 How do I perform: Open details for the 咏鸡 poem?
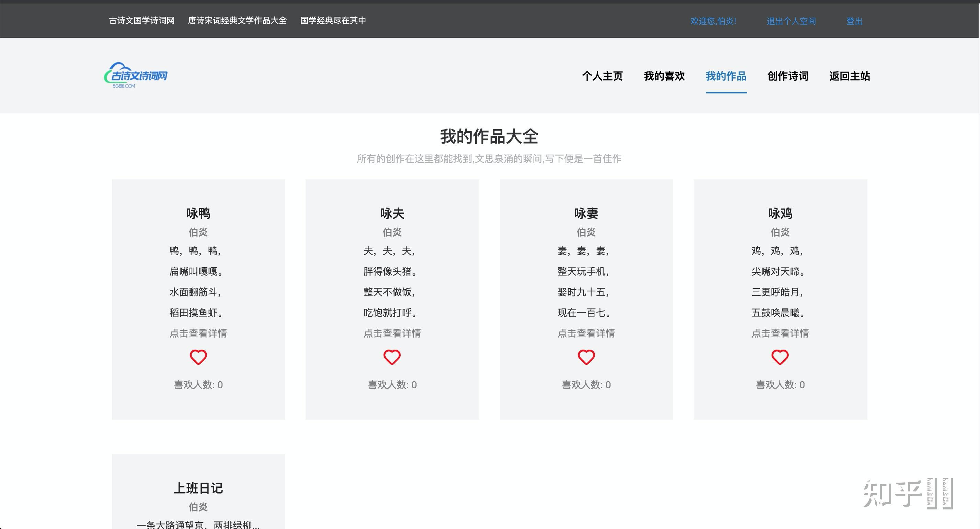pos(780,334)
